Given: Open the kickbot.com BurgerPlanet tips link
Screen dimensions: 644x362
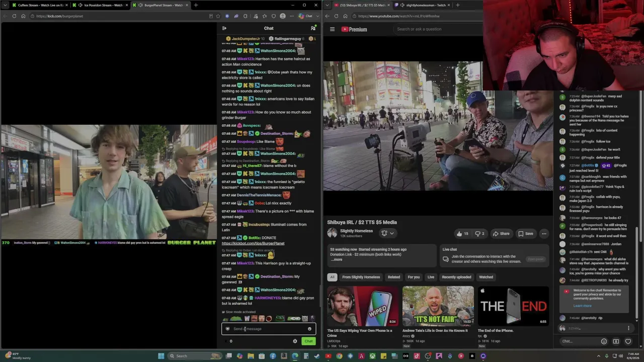Looking at the screenshot, I should point(253,243).
